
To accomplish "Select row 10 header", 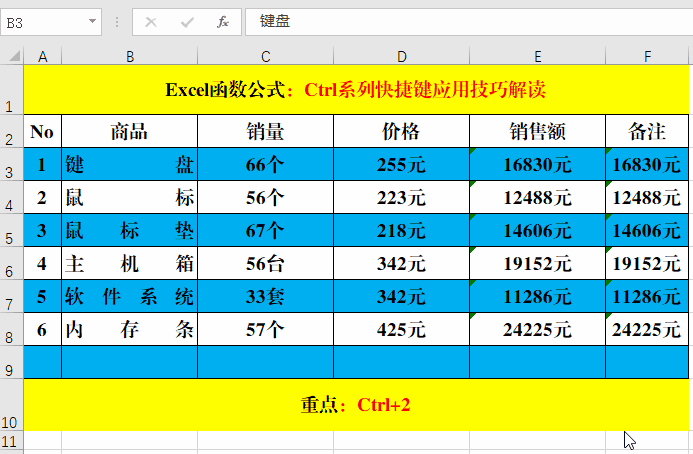I will [x=11, y=405].
